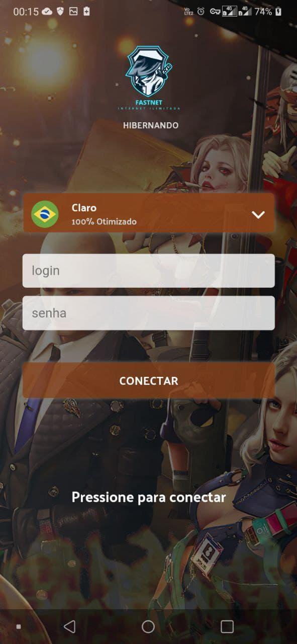This screenshot has height=644, width=297.
Task: Tap the HIBERNANDO status label
Action: point(151,125)
